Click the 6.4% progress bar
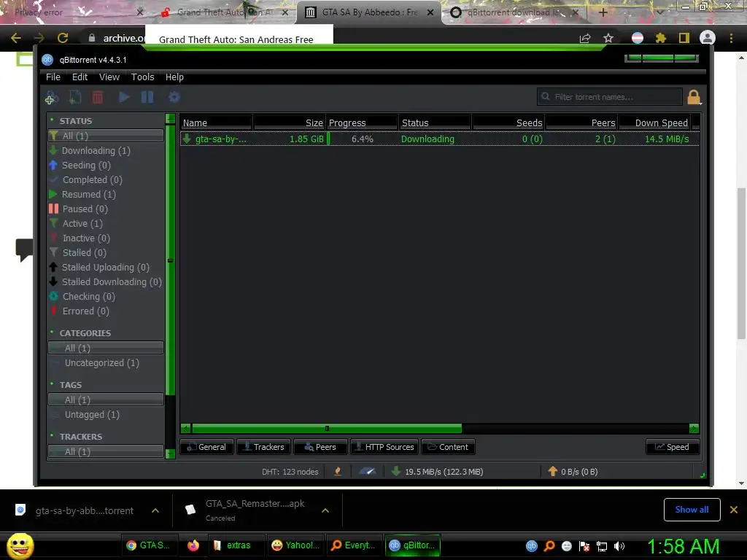Image resolution: width=747 pixels, height=560 pixels. click(362, 139)
